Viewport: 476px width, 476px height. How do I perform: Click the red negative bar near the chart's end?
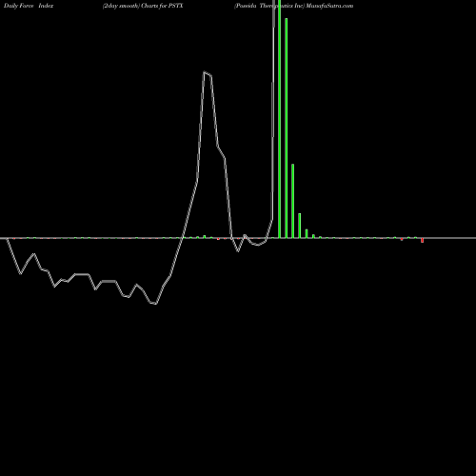pos(422,240)
